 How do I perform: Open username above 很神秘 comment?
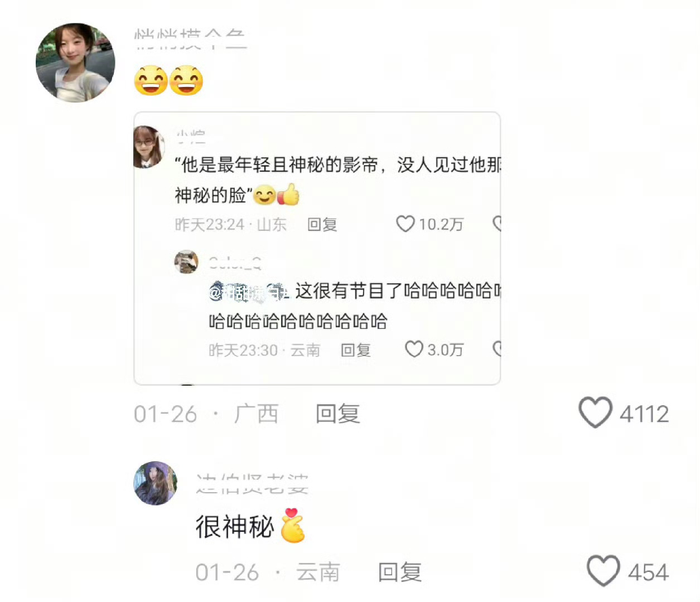coord(252,484)
